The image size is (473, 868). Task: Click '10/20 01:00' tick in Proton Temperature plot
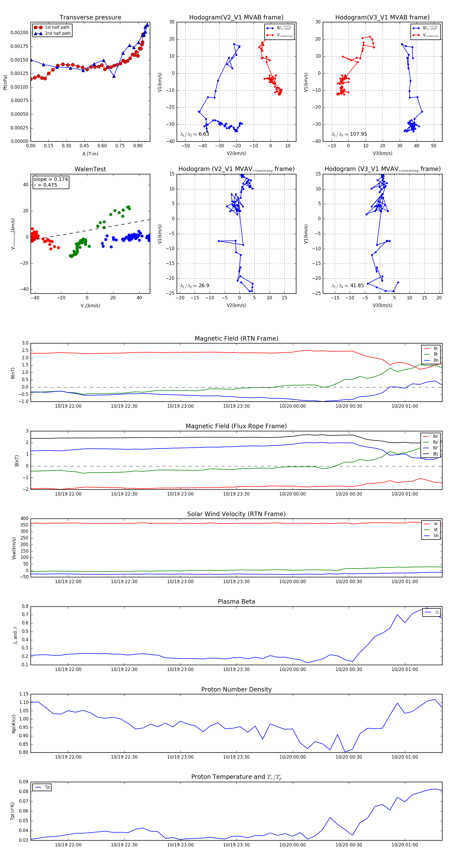(x=405, y=845)
